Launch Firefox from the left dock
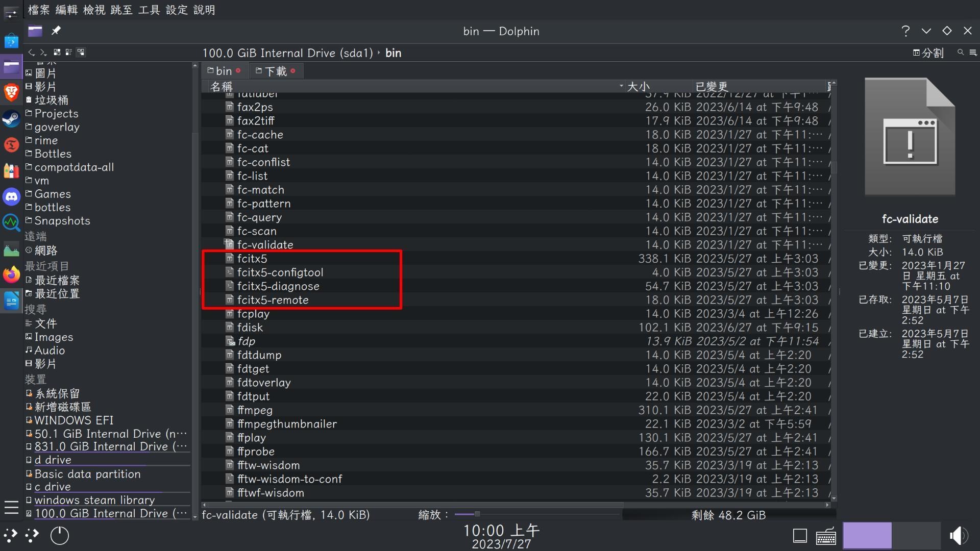This screenshot has height=551, width=980. pos(11,274)
